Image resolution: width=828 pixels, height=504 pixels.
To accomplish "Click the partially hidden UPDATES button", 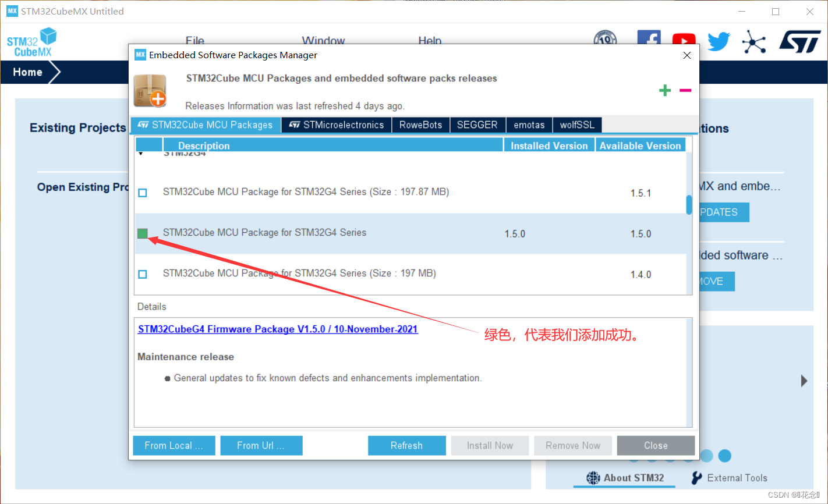I will coord(724,212).
